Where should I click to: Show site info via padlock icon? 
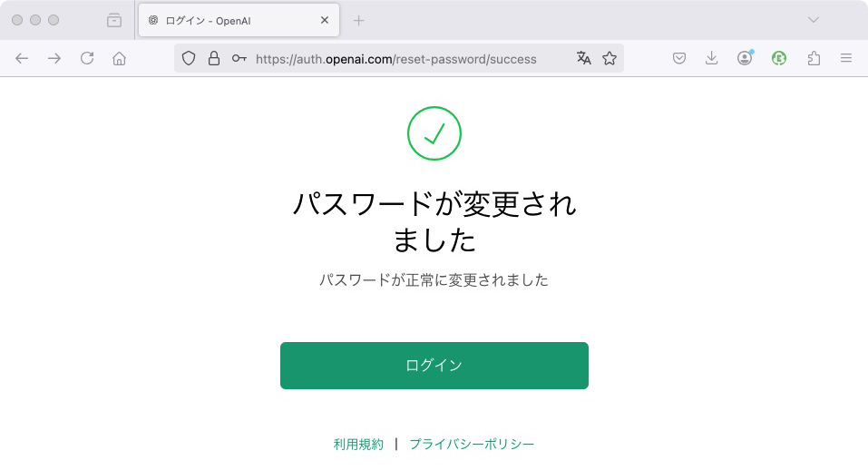click(214, 58)
